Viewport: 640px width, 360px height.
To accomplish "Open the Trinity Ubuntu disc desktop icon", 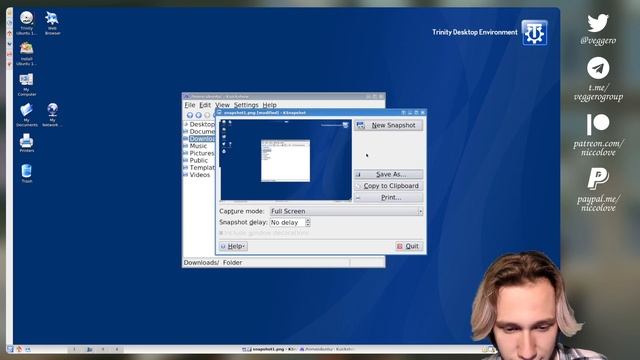I will (27, 23).
